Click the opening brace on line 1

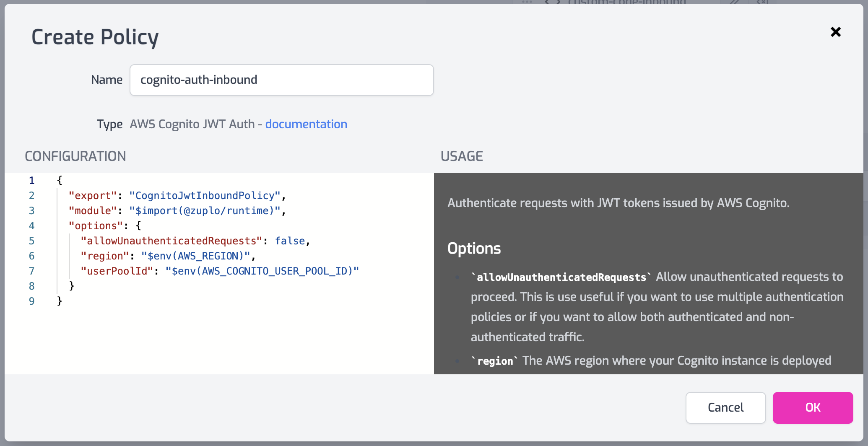click(x=60, y=181)
